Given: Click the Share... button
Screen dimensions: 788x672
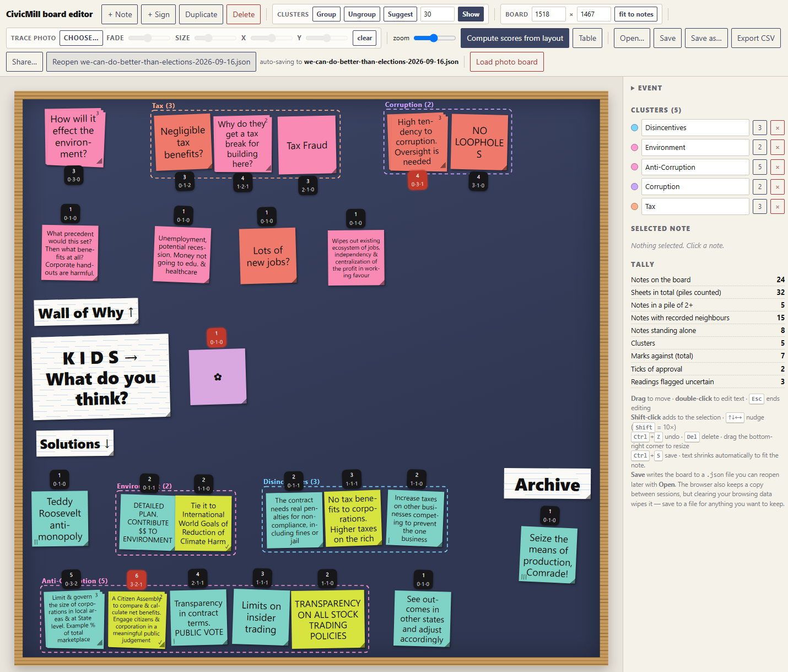Looking at the screenshot, I should tap(24, 62).
